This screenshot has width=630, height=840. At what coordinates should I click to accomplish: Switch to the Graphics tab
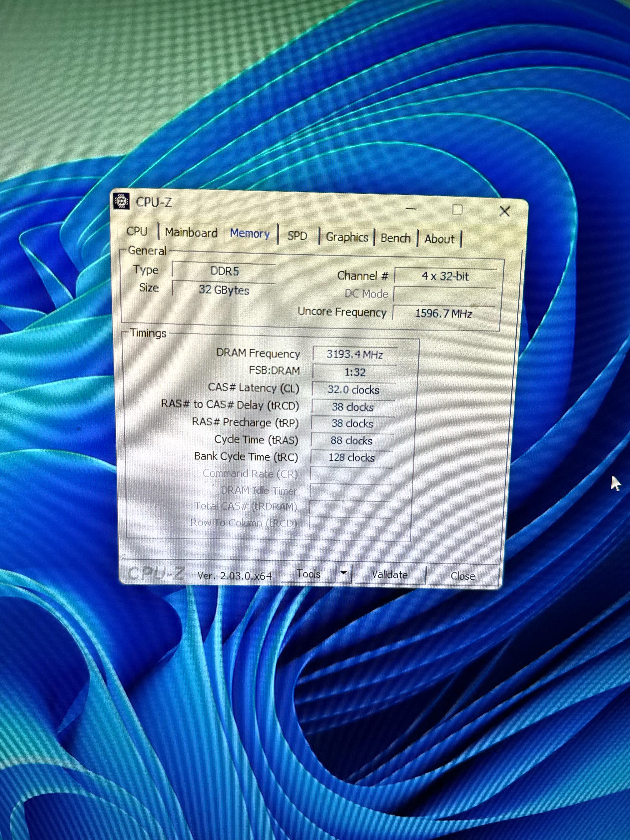[347, 237]
